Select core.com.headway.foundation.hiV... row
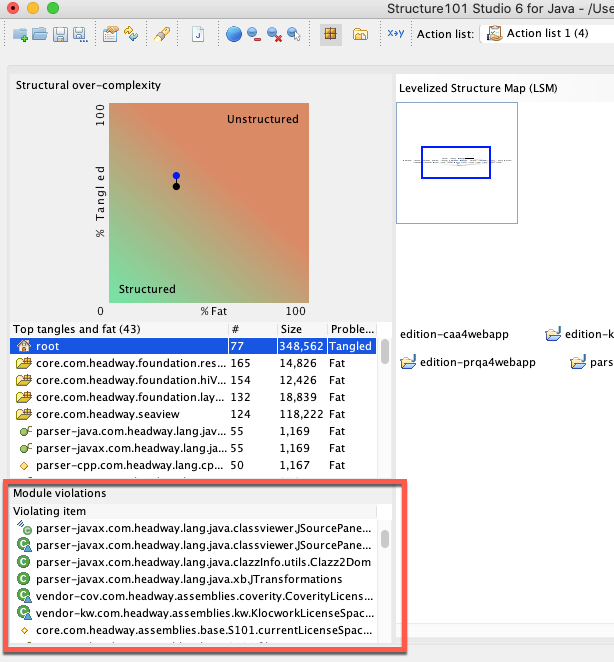 coord(193,380)
